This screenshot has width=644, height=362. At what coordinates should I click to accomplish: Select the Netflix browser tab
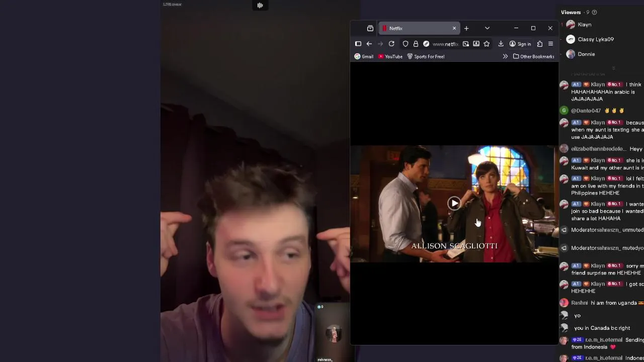coord(419,28)
